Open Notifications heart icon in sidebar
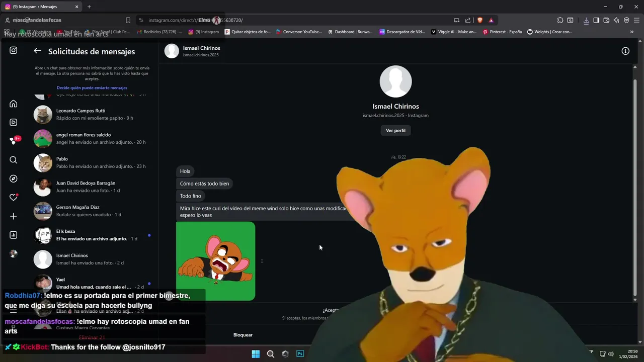The height and width of the screenshot is (362, 644). tap(14, 197)
